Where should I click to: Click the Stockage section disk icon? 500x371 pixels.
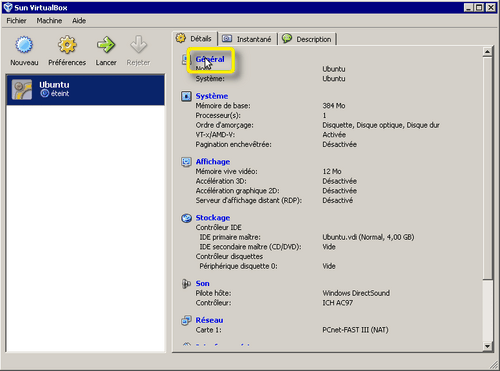coord(186,218)
